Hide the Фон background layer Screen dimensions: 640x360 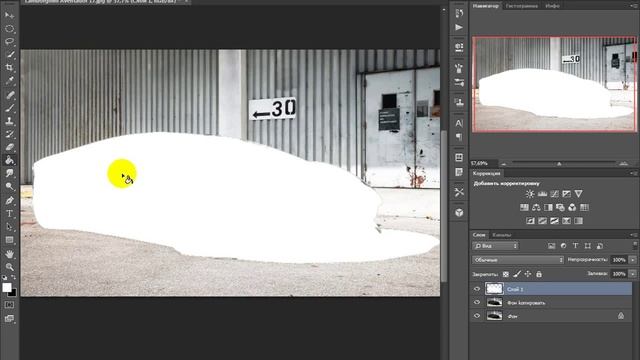coord(477,316)
